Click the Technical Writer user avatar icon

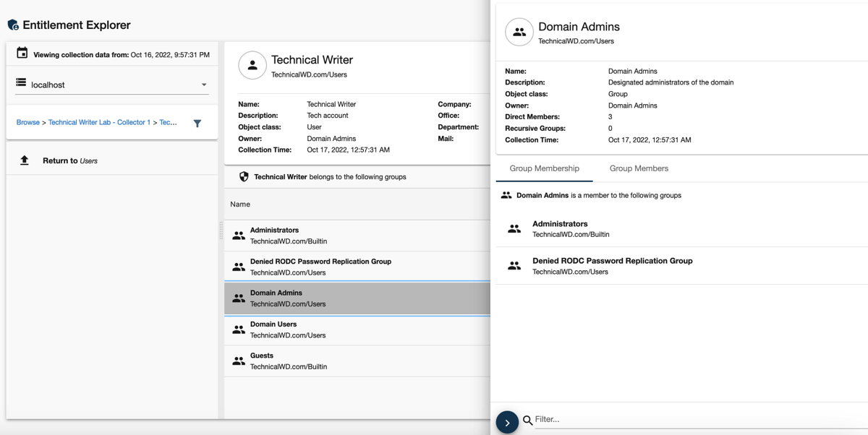click(x=252, y=65)
